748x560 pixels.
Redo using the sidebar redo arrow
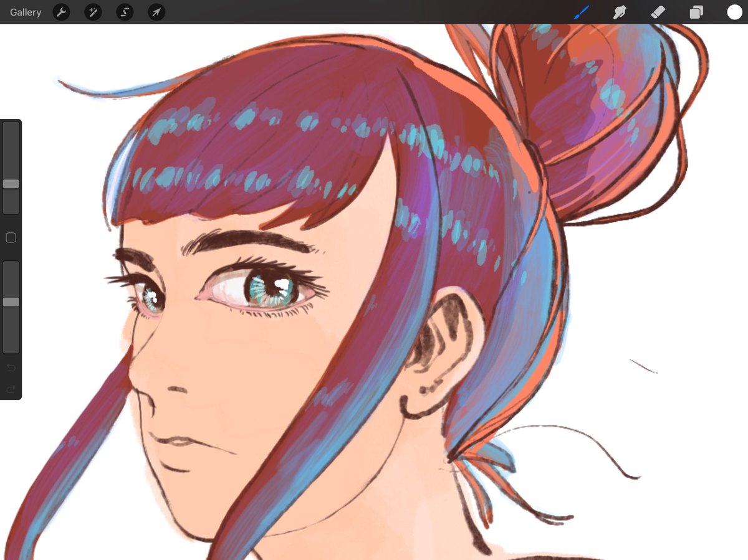click(11, 389)
